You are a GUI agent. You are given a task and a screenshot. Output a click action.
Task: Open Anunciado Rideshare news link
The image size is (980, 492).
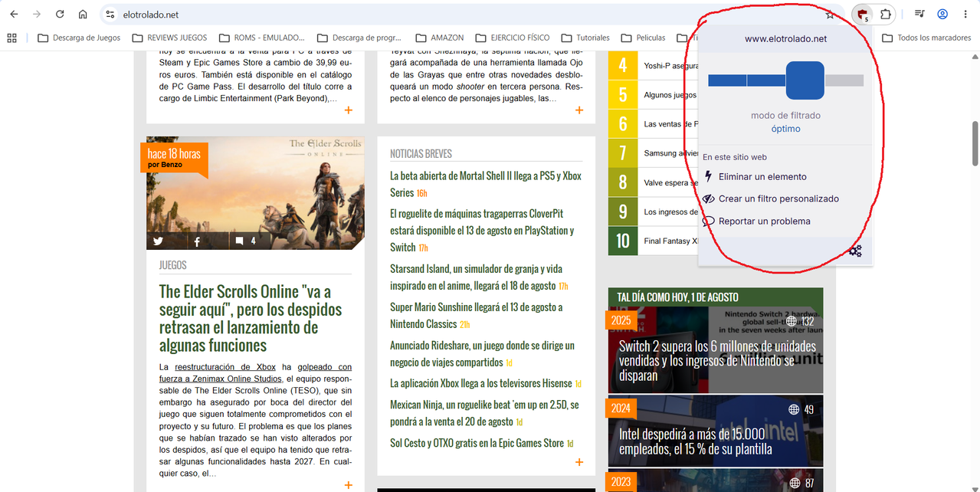point(482,353)
